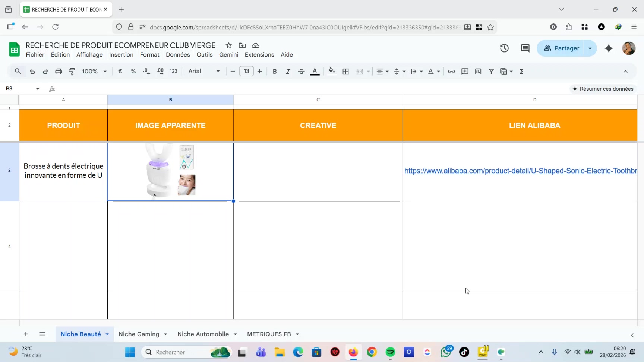Screen dimensions: 644x362
Task: Click the paint format roller icon
Action: click(x=72, y=72)
